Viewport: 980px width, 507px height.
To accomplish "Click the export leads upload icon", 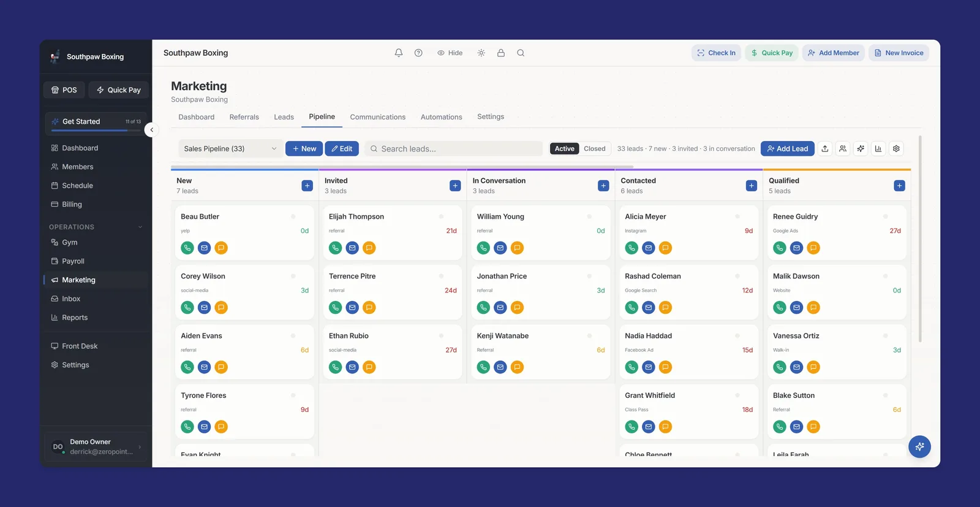I will pos(825,148).
